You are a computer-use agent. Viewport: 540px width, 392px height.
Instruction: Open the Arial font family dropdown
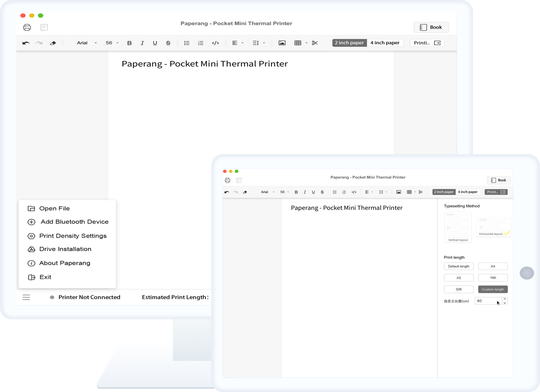(x=86, y=43)
